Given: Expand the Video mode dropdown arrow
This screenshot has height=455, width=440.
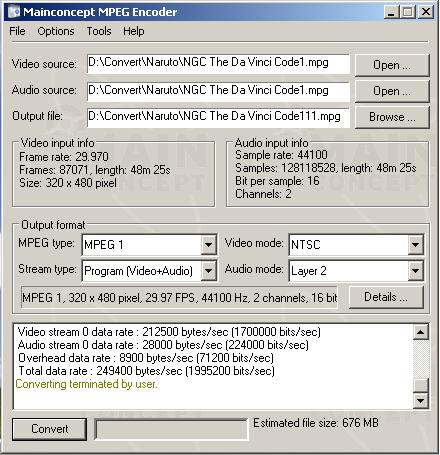Looking at the screenshot, I should 415,245.
